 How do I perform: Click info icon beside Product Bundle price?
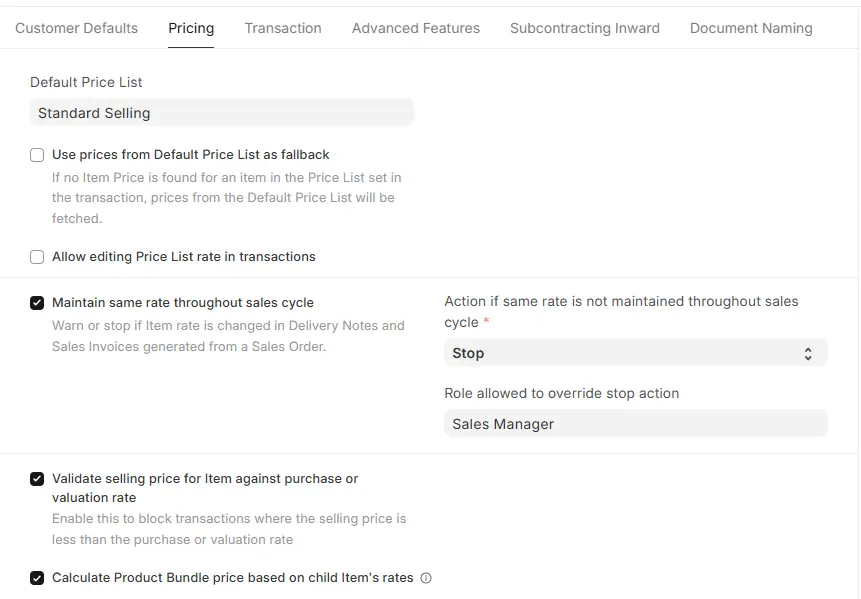point(426,578)
